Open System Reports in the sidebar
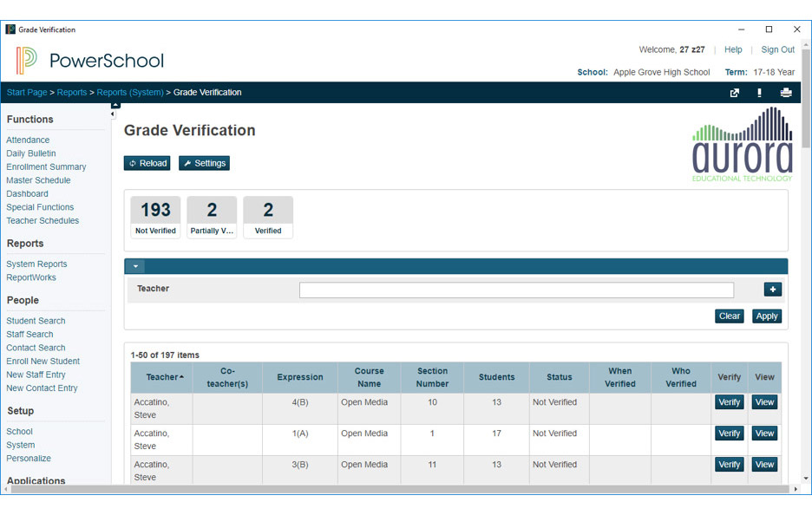 pos(36,264)
